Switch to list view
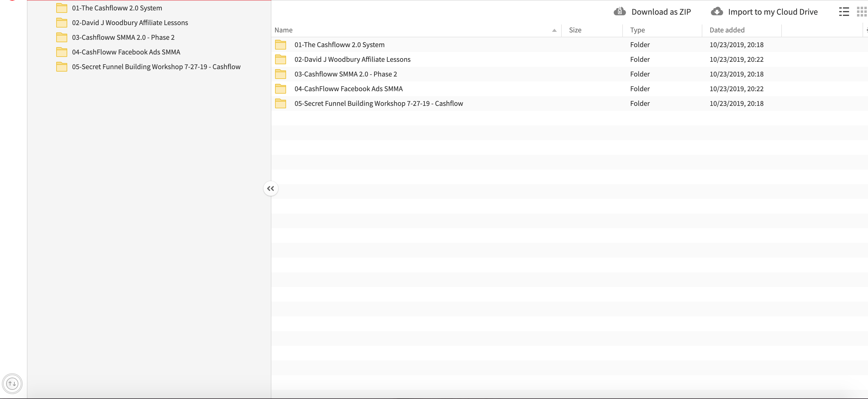The height and width of the screenshot is (399, 868). [x=844, y=12]
